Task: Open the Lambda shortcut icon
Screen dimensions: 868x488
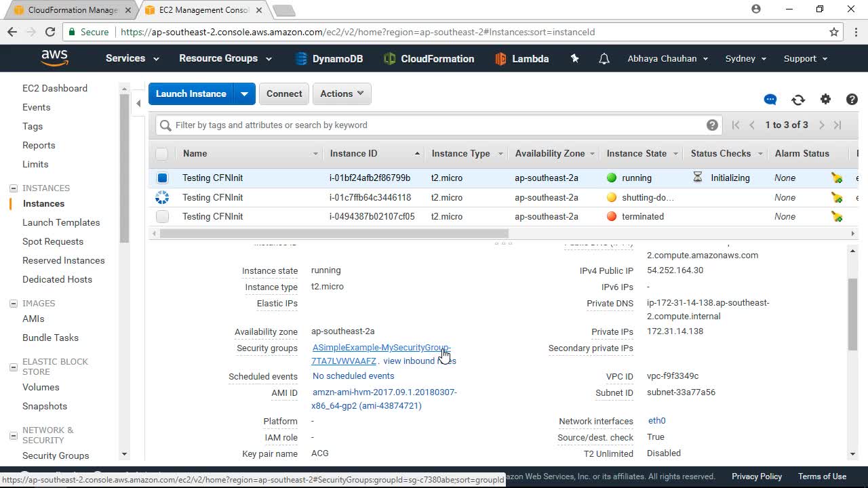Action: 500,59
